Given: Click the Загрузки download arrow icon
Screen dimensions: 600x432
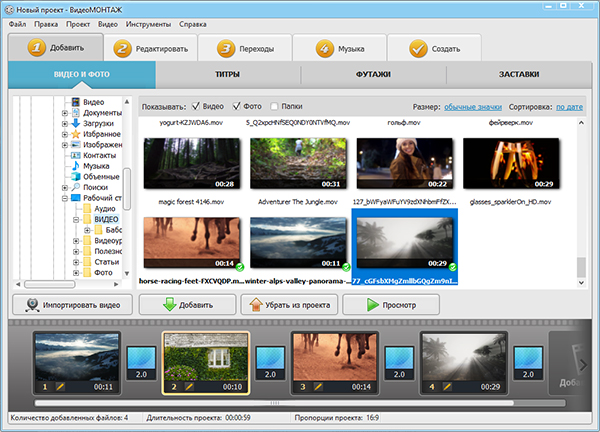Looking at the screenshot, I should point(74,123).
